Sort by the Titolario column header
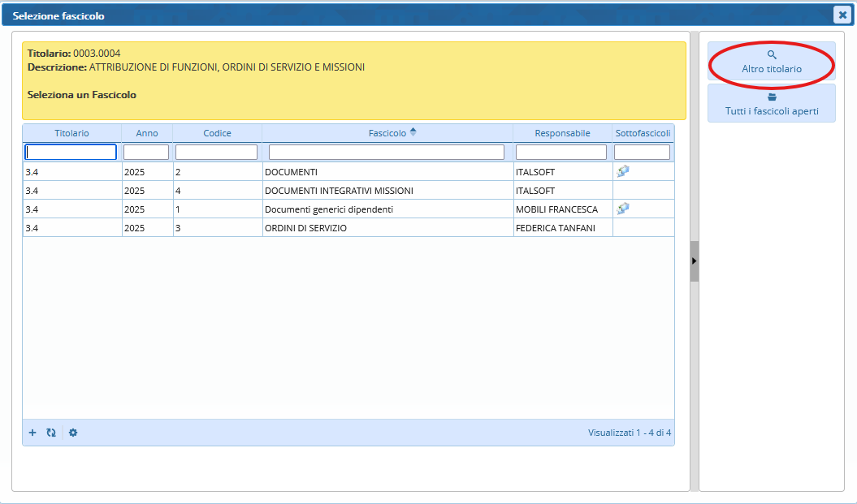 tap(71, 133)
